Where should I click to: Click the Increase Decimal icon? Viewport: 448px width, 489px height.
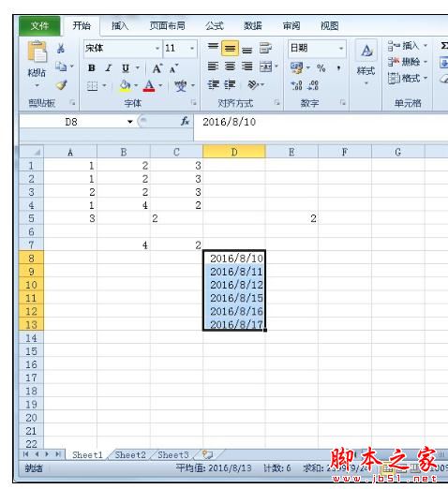pyautogui.click(x=296, y=85)
